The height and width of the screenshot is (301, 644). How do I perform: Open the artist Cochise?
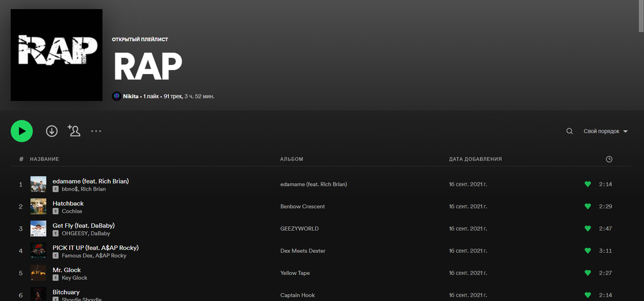(x=72, y=211)
